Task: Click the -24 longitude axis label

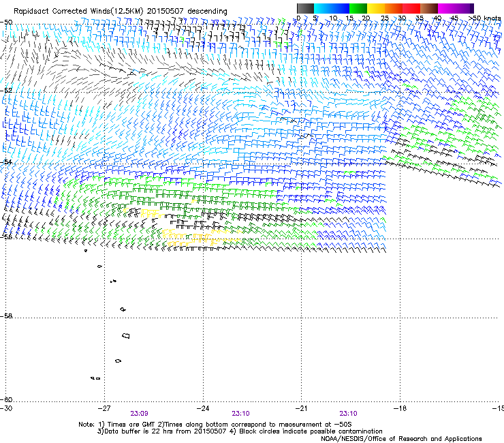Action: pos(203,408)
